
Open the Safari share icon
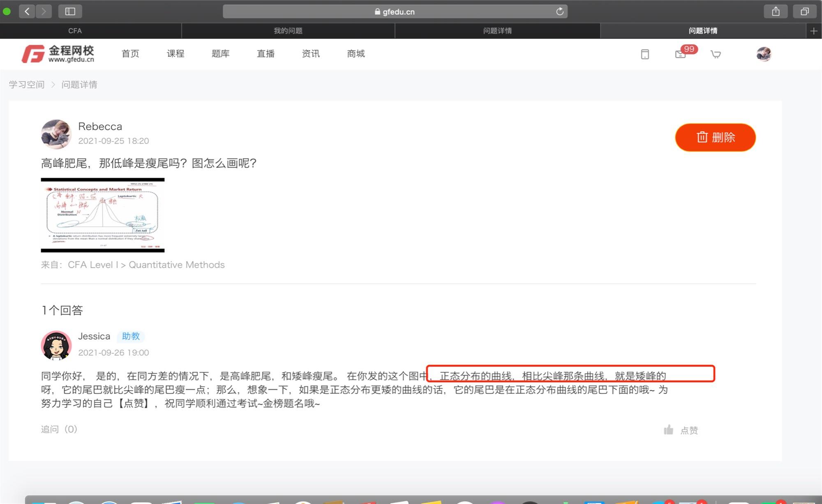point(775,11)
